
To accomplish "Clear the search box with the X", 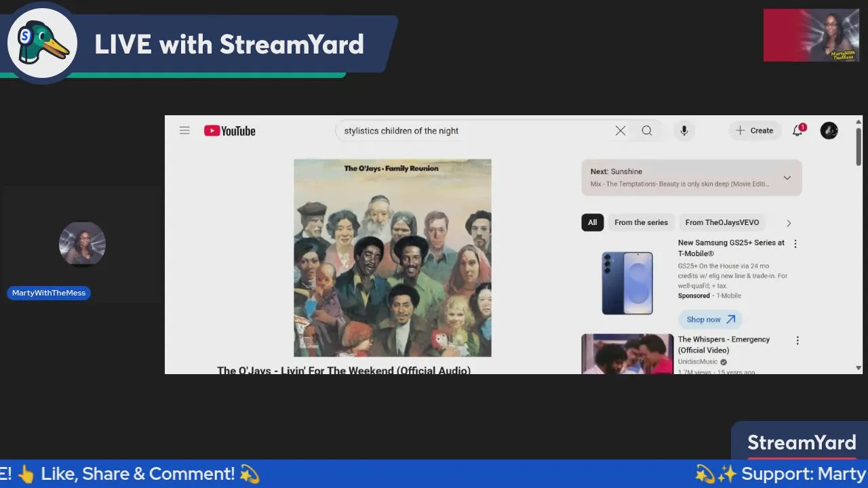I will pyautogui.click(x=620, y=131).
